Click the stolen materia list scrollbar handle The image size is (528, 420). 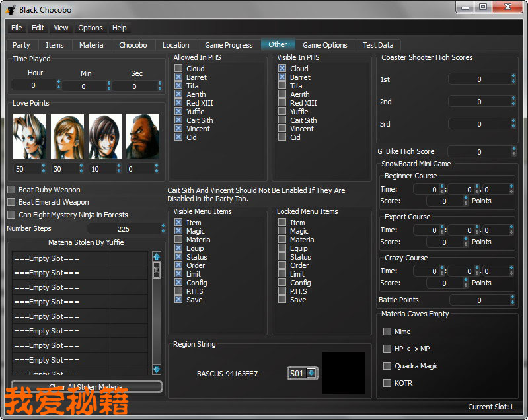pyautogui.click(x=157, y=270)
